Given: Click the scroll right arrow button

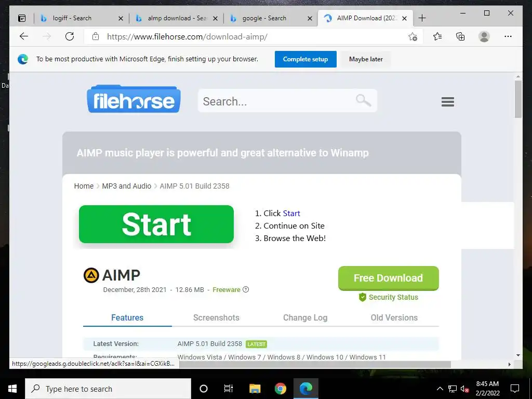Looking at the screenshot, I should (509, 364).
